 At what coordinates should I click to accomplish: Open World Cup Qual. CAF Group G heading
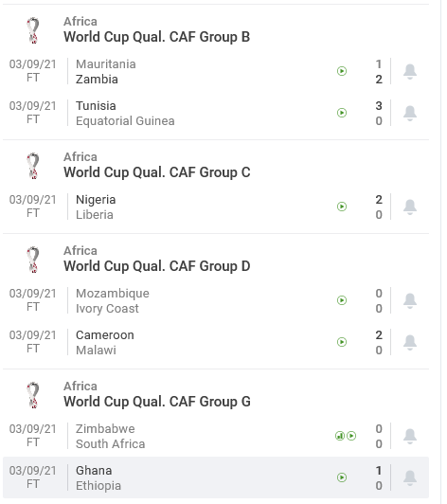pyautogui.click(x=157, y=402)
